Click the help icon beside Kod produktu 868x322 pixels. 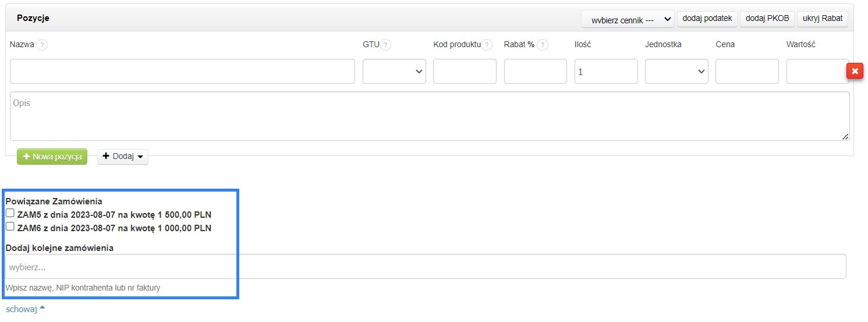[x=487, y=45]
